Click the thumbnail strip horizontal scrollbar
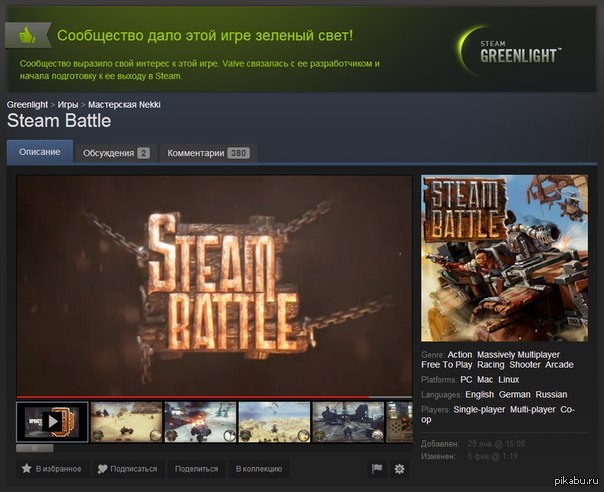 click(x=36, y=448)
